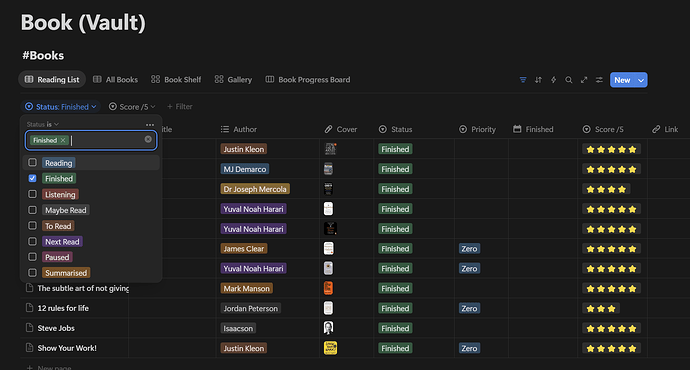Open full page expand icon
Viewport: 690px width, 370px height.
click(584, 80)
